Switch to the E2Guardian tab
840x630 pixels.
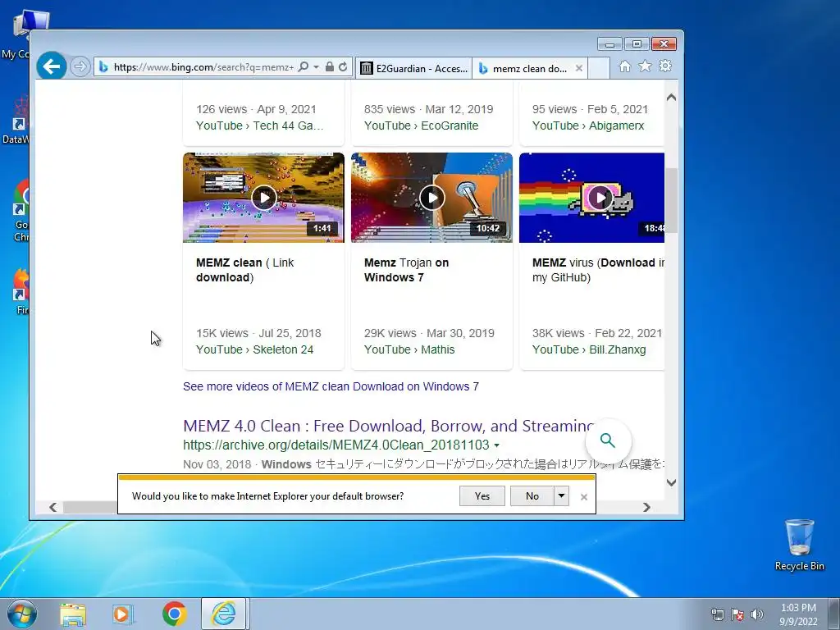click(x=413, y=68)
